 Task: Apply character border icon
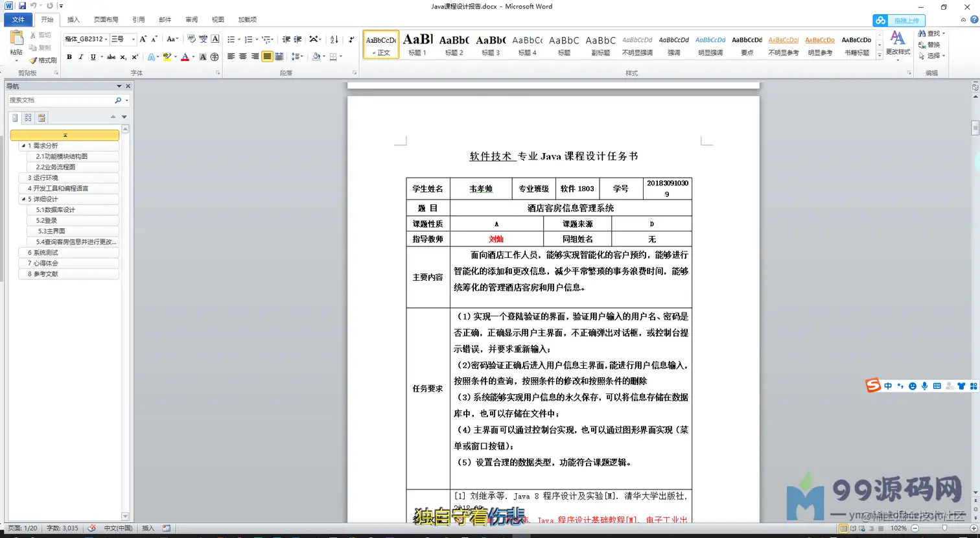pyautogui.click(x=215, y=39)
